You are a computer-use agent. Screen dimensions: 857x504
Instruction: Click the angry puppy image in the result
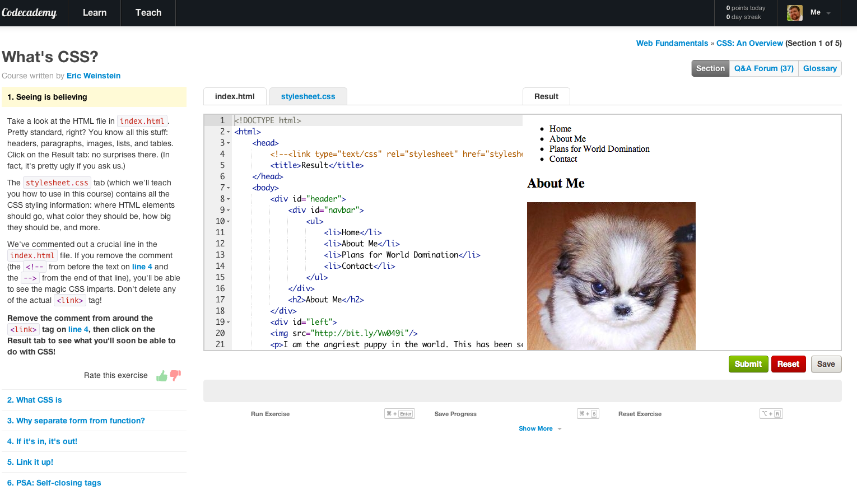(x=611, y=276)
